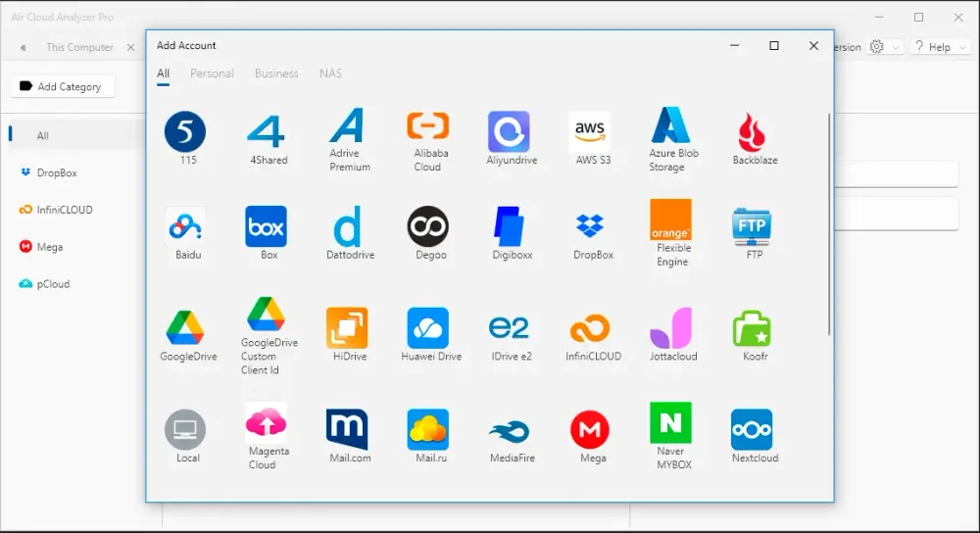Switch to the Personal tab

point(212,73)
